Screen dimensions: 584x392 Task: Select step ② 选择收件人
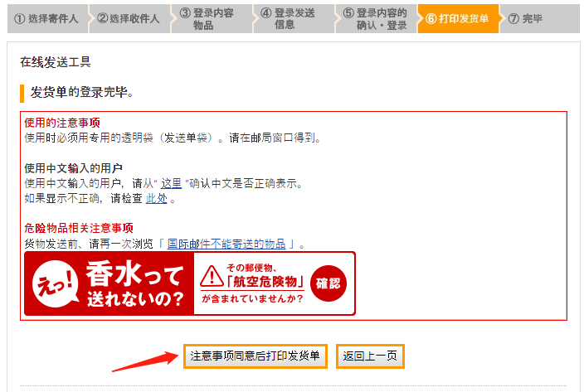coord(129,18)
